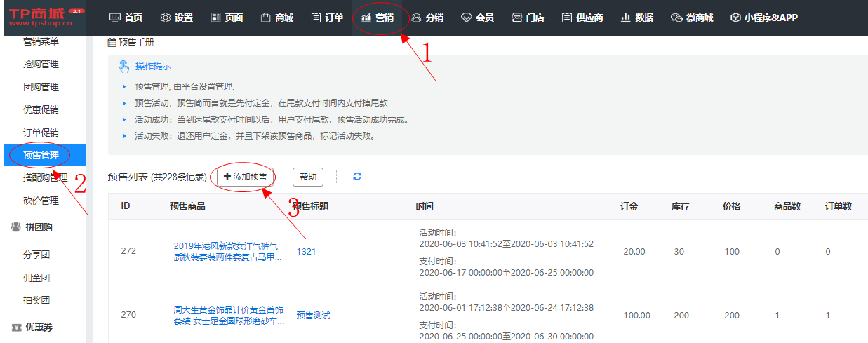This screenshot has height=343, width=868.
Task: Open 首页 from top navigation
Action: coord(126,18)
